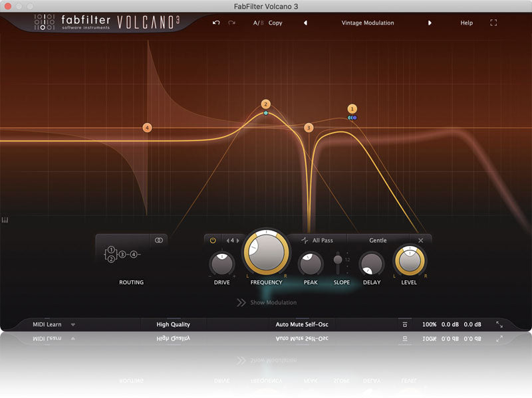532x398 pixels.
Task: Click the Undo arrow icon
Action: click(216, 23)
